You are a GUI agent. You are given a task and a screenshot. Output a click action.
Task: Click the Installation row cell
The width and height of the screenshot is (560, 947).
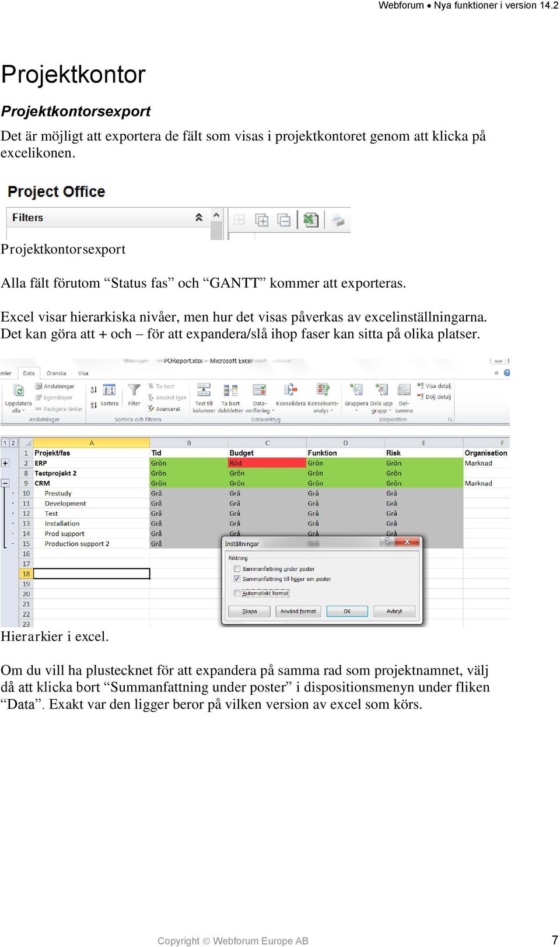pyautogui.click(x=92, y=524)
